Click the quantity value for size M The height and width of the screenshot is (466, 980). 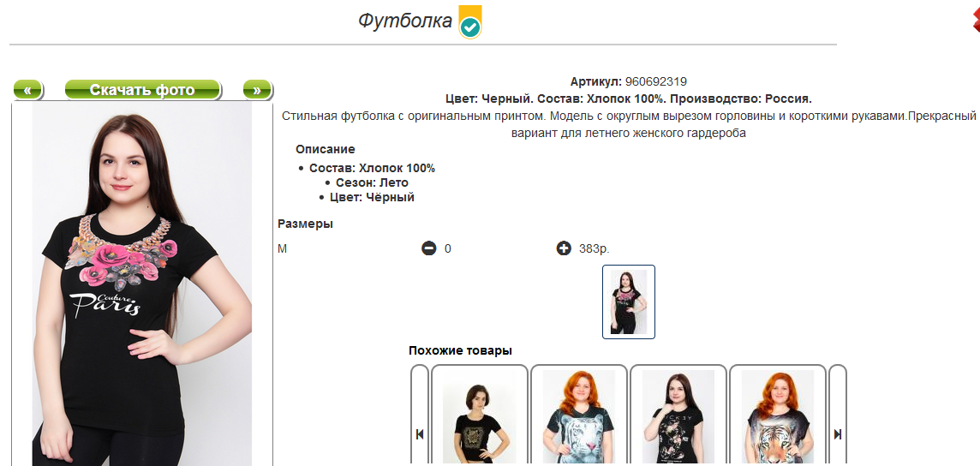[448, 248]
